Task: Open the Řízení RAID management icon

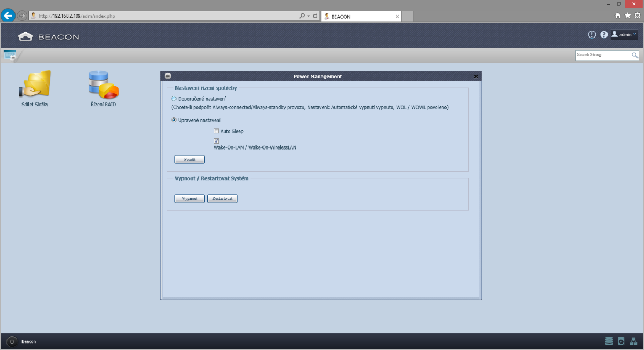Action: (103, 85)
